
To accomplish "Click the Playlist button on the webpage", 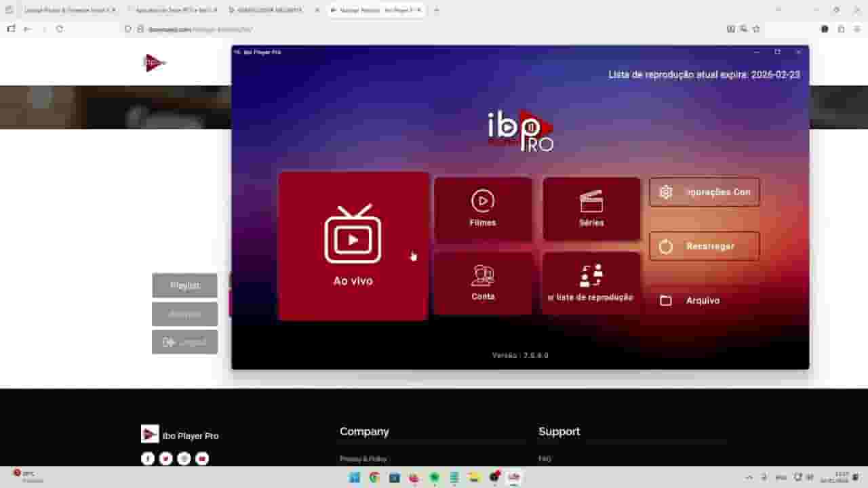I will click(185, 285).
